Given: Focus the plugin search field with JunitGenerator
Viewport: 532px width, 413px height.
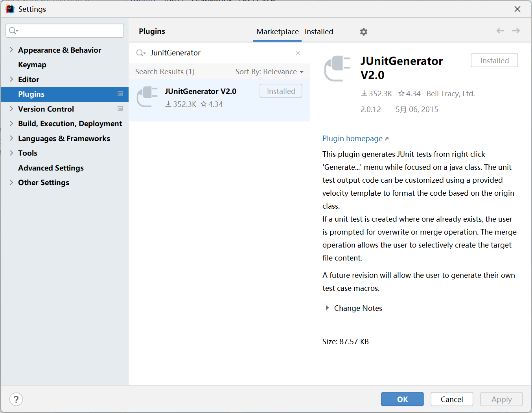Looking at the screenshot, I should click(219, 53).
